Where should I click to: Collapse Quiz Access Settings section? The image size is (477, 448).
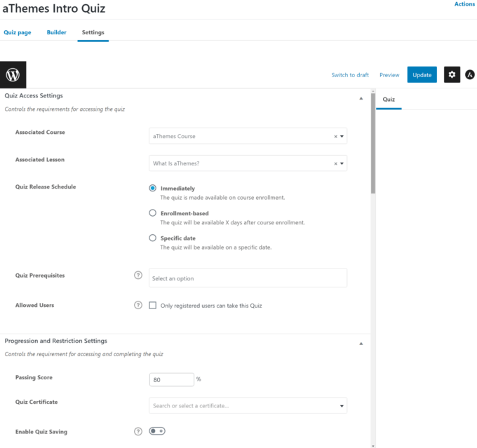pos(361,98)
